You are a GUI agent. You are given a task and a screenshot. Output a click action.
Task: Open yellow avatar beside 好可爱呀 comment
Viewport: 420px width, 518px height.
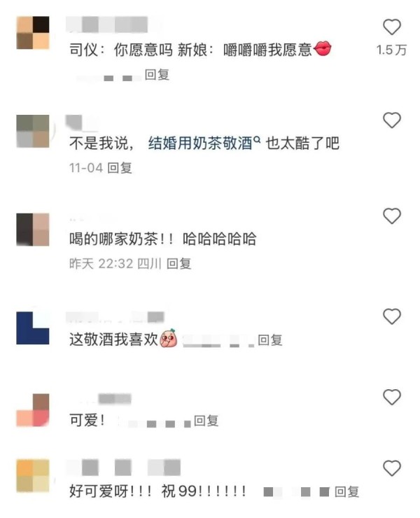tap(33, 475)
